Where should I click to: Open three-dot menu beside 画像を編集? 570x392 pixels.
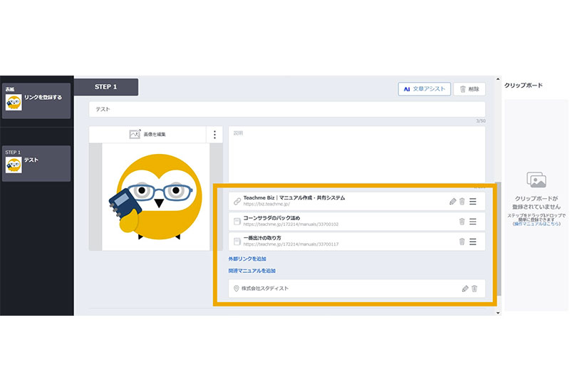click(214, 134)
